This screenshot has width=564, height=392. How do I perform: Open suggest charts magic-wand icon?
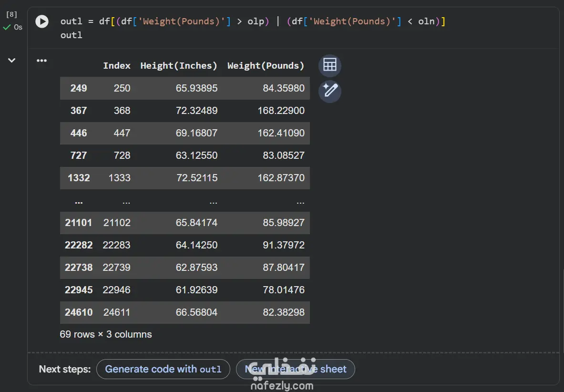tap(329, 91)
